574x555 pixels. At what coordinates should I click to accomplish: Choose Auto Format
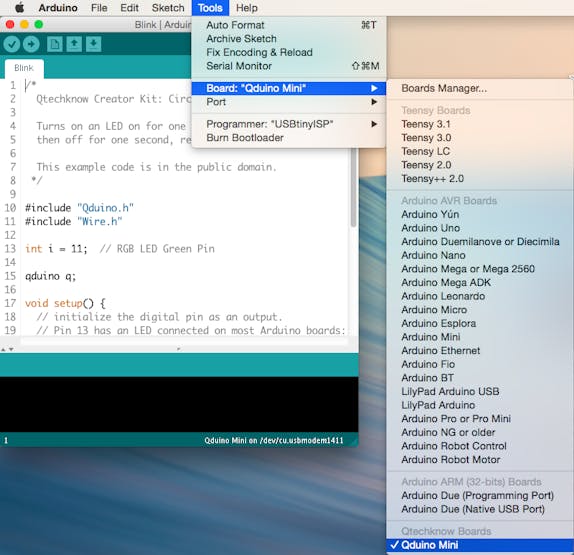[288, 25]
